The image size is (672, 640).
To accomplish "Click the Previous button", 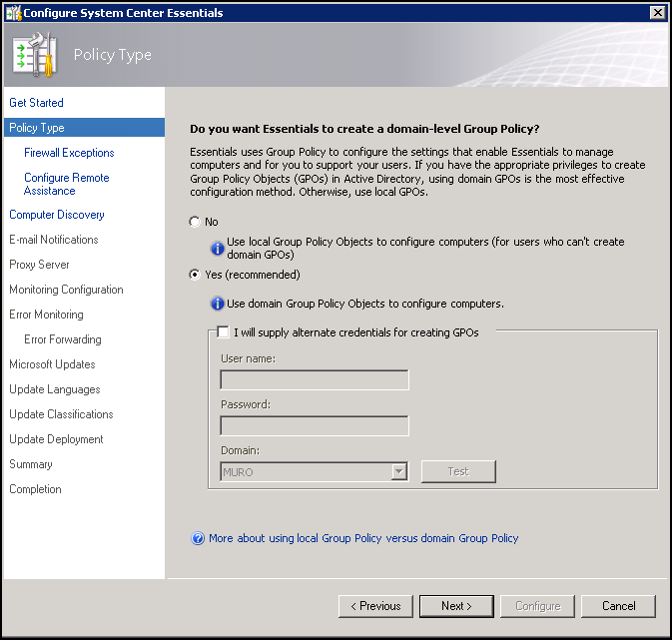I will click(x=375, y=606).
